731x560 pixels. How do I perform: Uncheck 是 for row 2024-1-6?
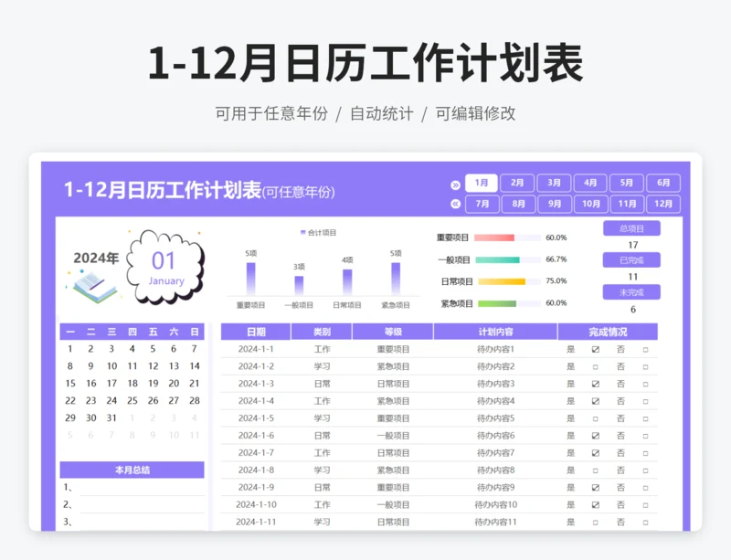596,436
